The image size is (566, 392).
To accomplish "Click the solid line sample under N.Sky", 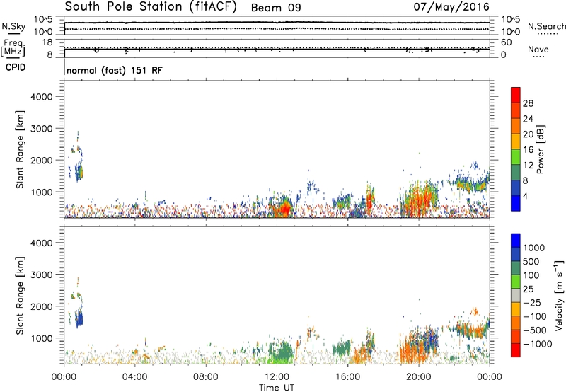I will click(13, 34).
